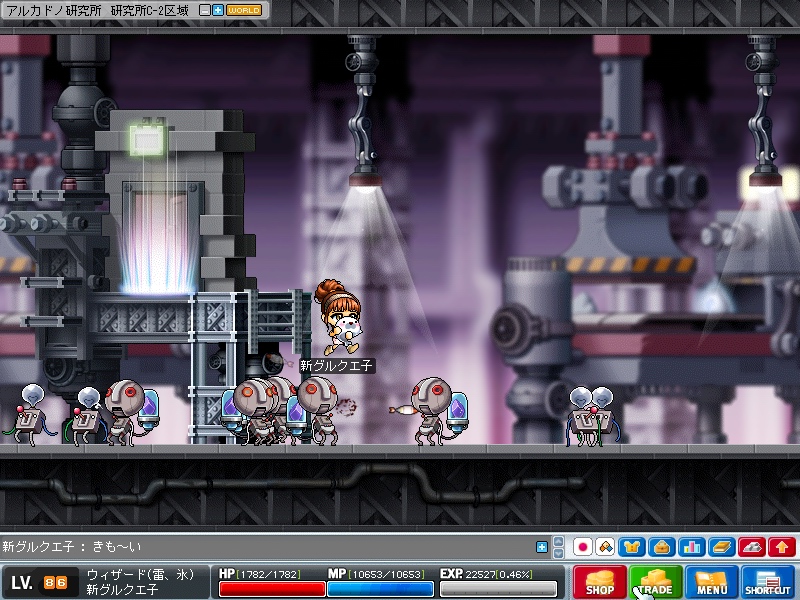The height and width of the screenshot is (600, 800).
Task: Open the SHORTCUT key settings button
Action: (x=768, y=582)
